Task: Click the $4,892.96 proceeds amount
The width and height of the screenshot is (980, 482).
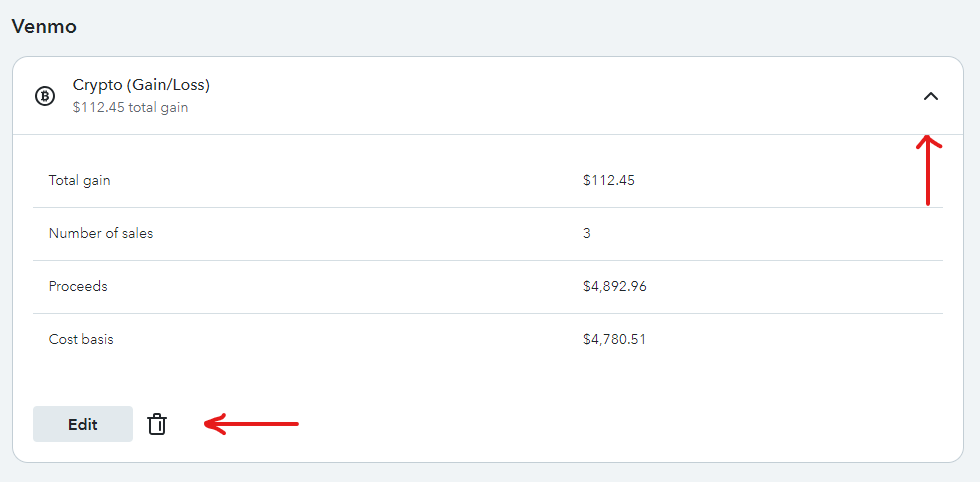Action: pos(614,286)
